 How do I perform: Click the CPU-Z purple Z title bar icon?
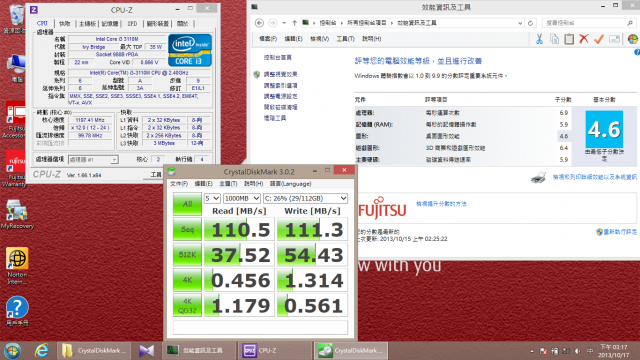tap(34, 9)
